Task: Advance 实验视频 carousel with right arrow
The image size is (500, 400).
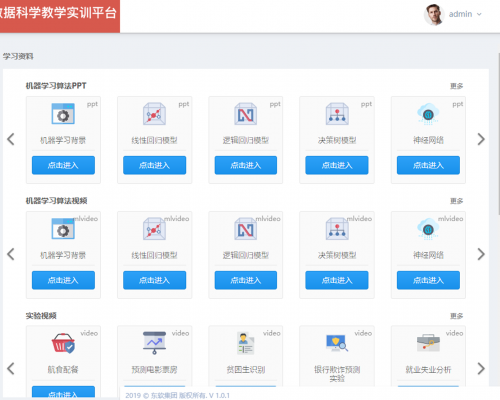Action: click(x=481, y=369)
